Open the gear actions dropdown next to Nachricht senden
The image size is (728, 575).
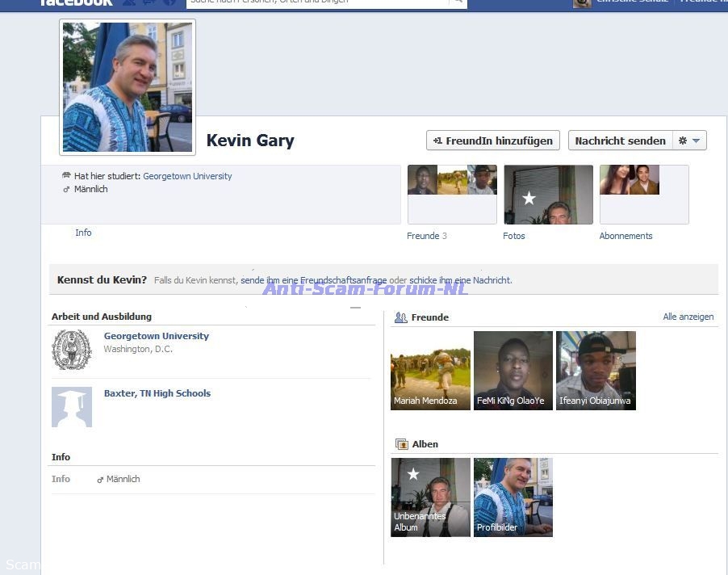pyautogui.click(x=690, y=141)
